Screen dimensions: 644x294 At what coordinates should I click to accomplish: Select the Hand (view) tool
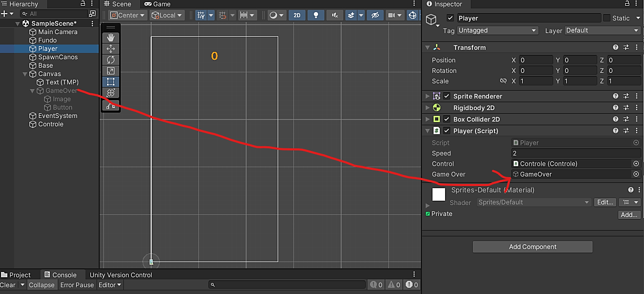coord(111,38)
